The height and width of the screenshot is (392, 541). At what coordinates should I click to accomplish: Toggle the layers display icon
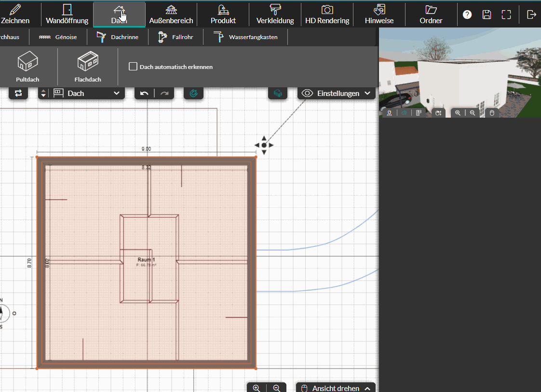point(278,93)
